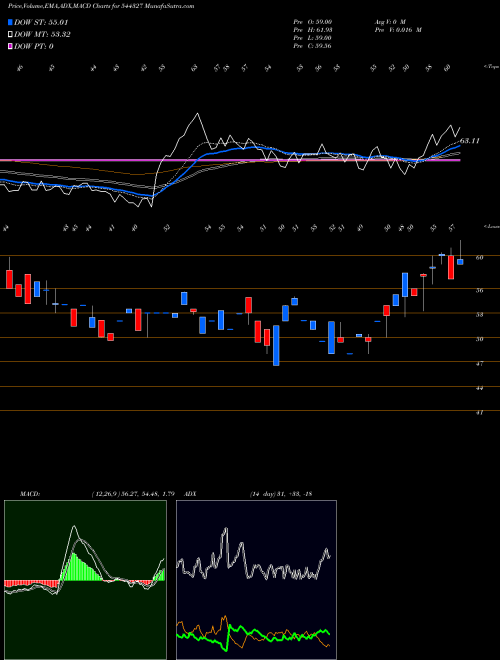500x660 pixels.
Task: Click the 'Pre V: 0.016 M' volume text
Action: pos(398,30)
